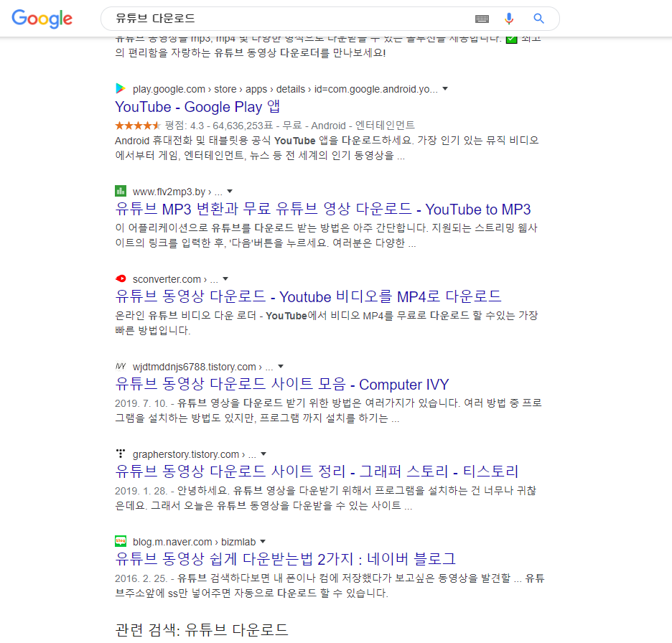The image size is (672, 643).
Task: Click the Google Play favicon
Action: [x=121, y=89]
